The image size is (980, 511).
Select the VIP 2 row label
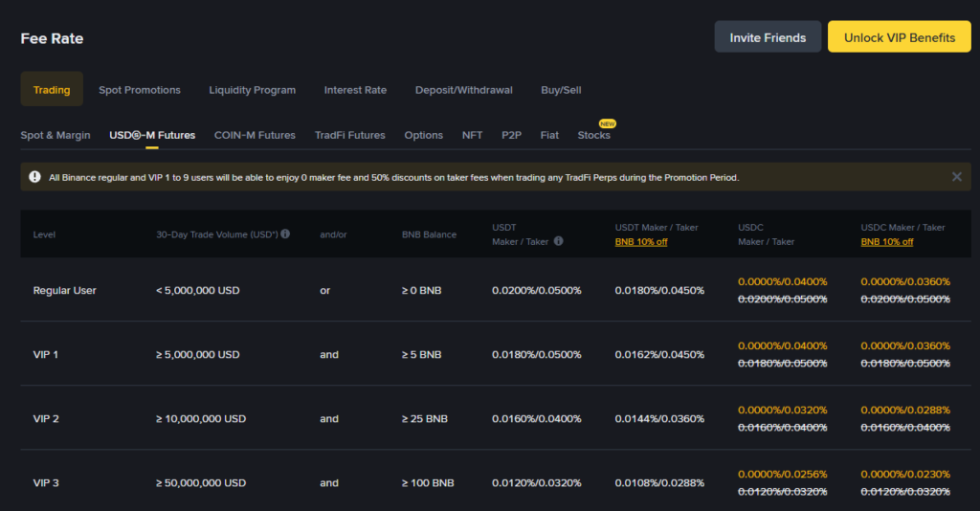[x=46, y=418]
